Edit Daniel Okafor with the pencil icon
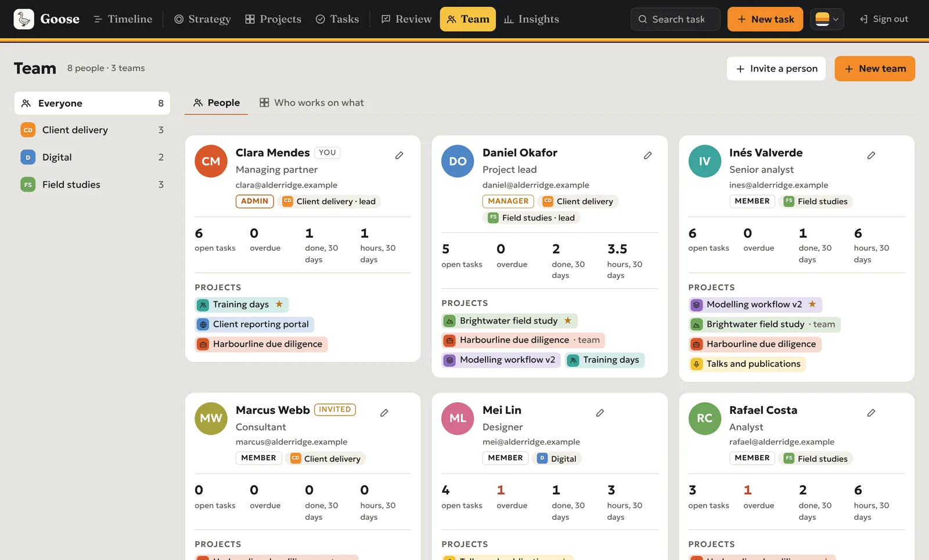This screenshot has width=929, height=560. tap(648, 156)
